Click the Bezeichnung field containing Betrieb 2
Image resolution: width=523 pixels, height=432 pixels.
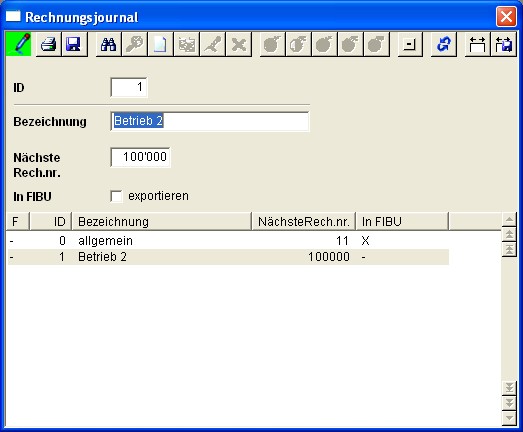point(210,121)
